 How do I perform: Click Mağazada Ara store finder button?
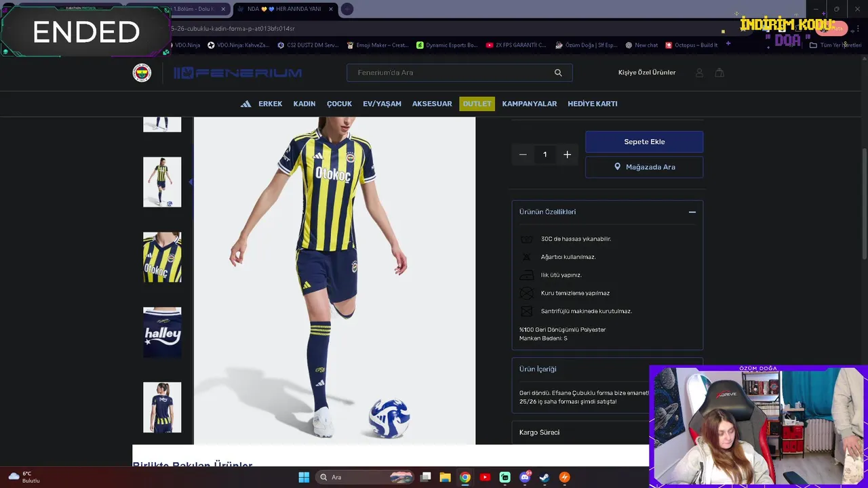coord(644,167)
